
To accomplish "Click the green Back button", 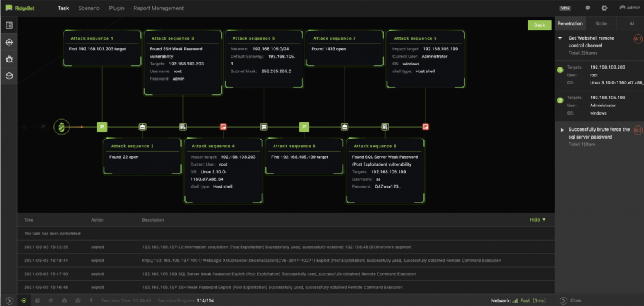I will pyautogui.click(x=539, y=25).
